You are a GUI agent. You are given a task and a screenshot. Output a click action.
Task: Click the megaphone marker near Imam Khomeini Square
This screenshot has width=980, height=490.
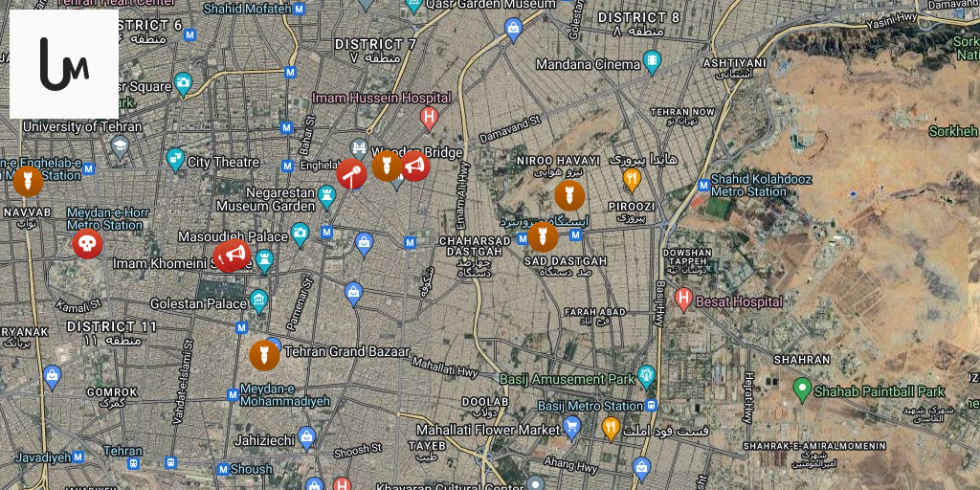coord(233,255)
